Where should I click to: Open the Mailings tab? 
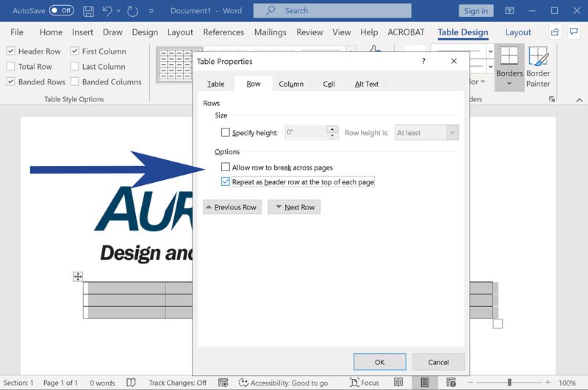(270, 32)
